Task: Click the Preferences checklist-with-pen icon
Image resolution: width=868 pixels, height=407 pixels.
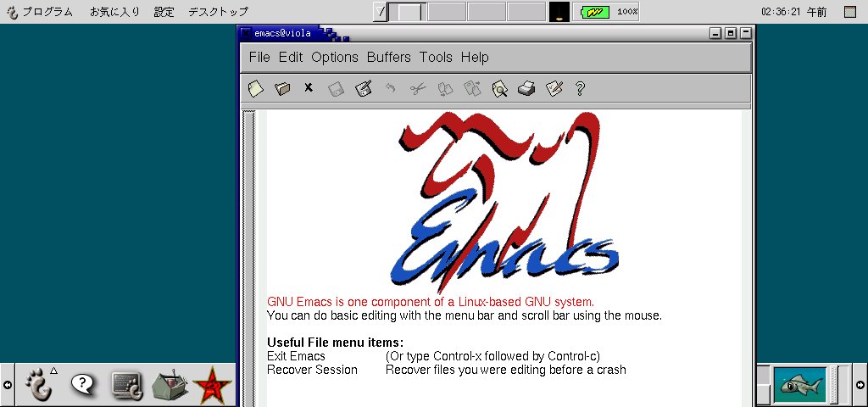Action: [554, 88]
